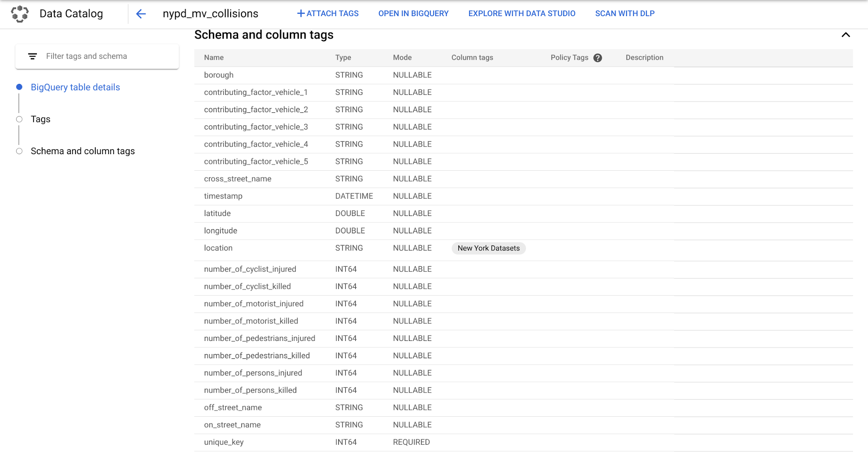This screenshot has width=868, height=454.
Task: Jump to the Tags section in sidebar
Action: pos(41,119)
